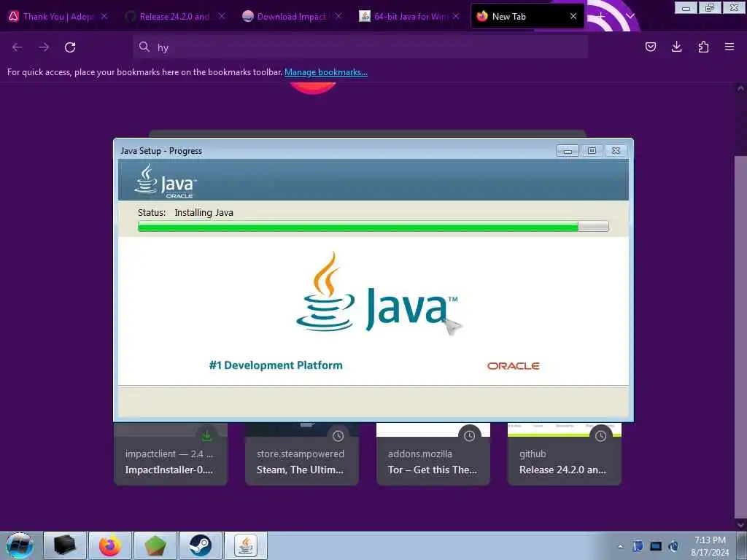
Task: Open the Firefox downloads panel
Action: coord(676,47)
